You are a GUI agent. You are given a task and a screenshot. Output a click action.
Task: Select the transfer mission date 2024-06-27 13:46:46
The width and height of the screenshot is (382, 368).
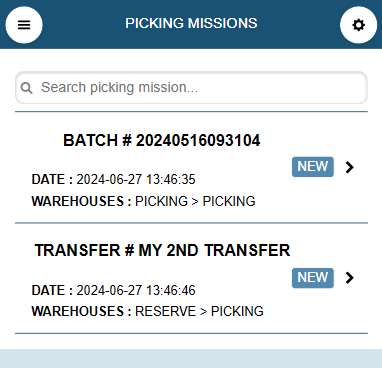(x=136, y=290)
